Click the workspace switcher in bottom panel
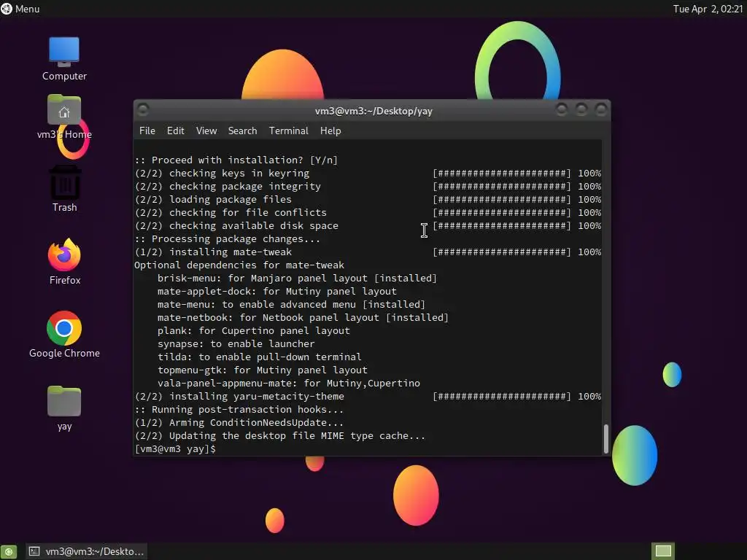The height and width of the screenshot is (560, 747). pyautogui.click(x=663, y=551)
